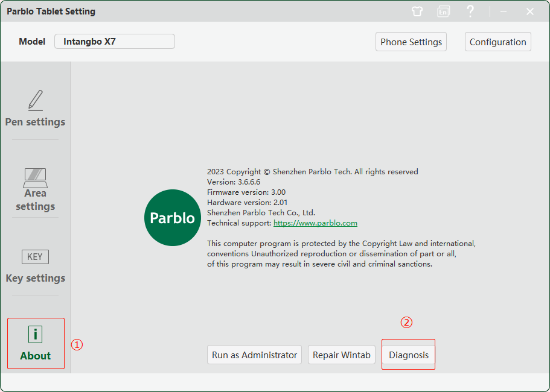Click the 'Shenzhen Parblo Tech Co., Ltd.' line
The image size is (550, 392).
(x=261, y=213)
